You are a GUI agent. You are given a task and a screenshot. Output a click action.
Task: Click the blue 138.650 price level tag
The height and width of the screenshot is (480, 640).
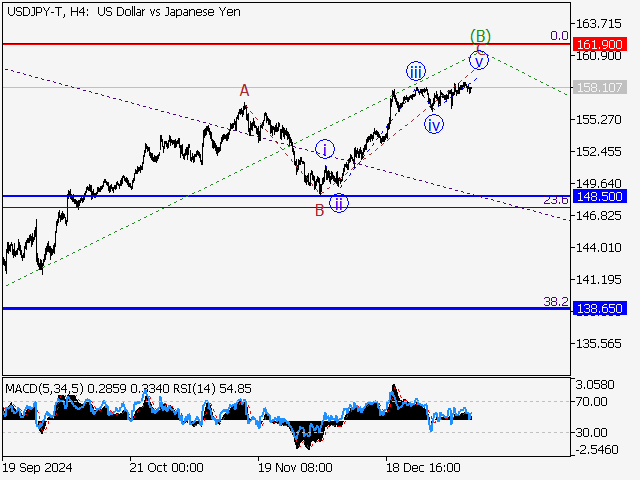[x=601, y=310]
